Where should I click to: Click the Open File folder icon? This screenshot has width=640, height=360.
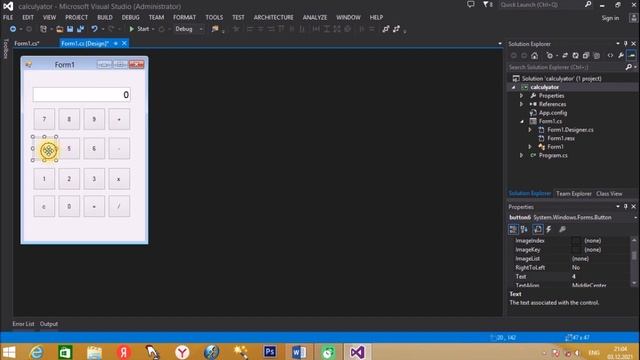coord(60,29)
